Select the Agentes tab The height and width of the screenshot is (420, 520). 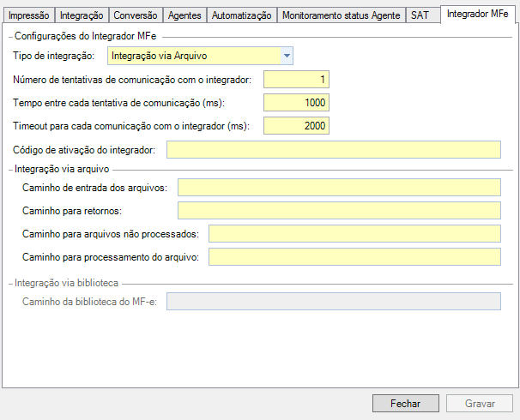[x=184, y=15]
